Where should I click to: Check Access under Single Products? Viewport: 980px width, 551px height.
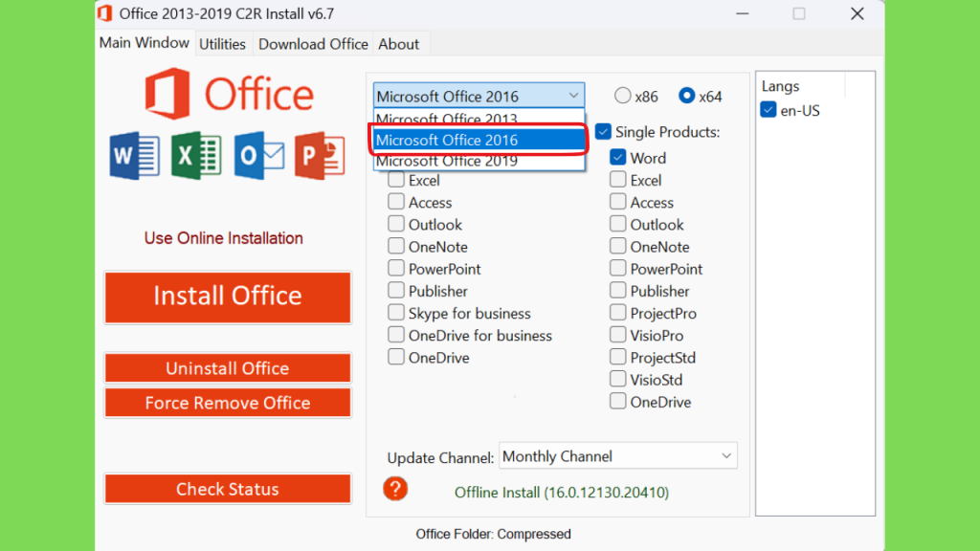click(x=617, y=202)
